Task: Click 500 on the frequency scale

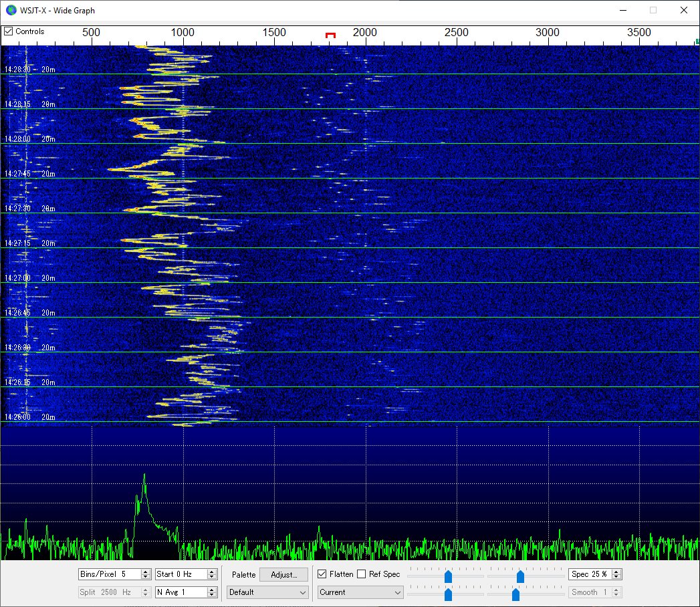Action: click(91, 32)
